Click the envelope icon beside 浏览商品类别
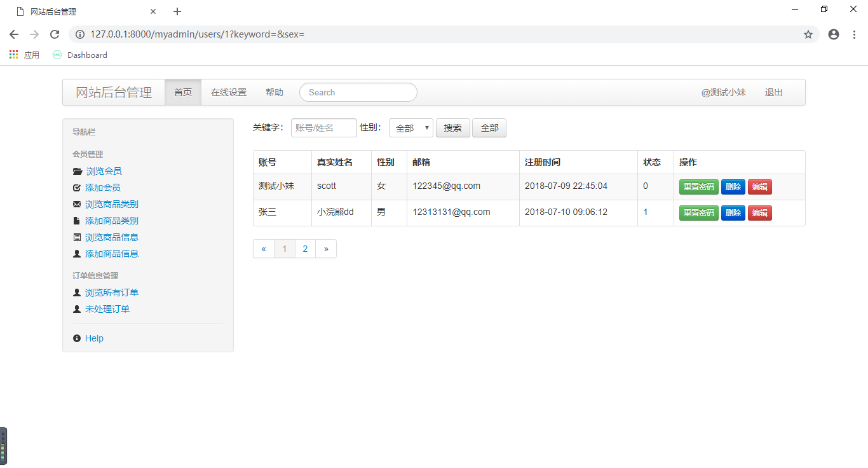Image resolution: width=868 pixels, height=468 pixels. (x=77, y=205)
